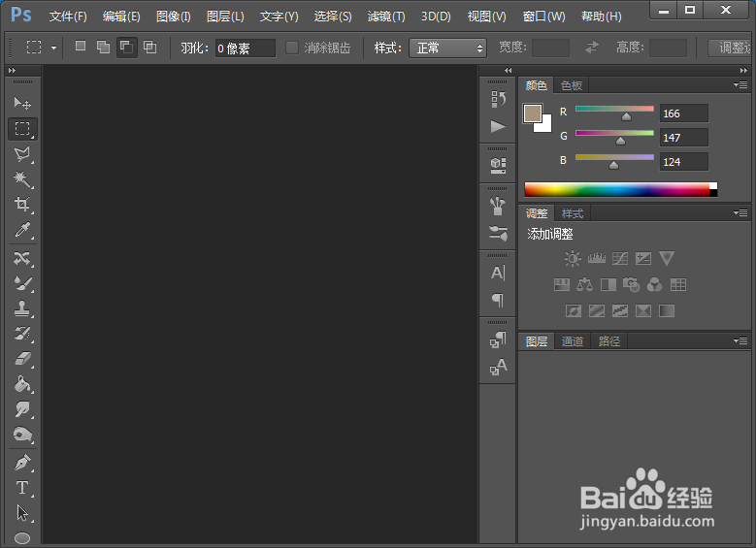Image resolution: width=756 pixels, height=548 pixels.
Task: Add a Color Balance adjustment
Action: (584, 284)
